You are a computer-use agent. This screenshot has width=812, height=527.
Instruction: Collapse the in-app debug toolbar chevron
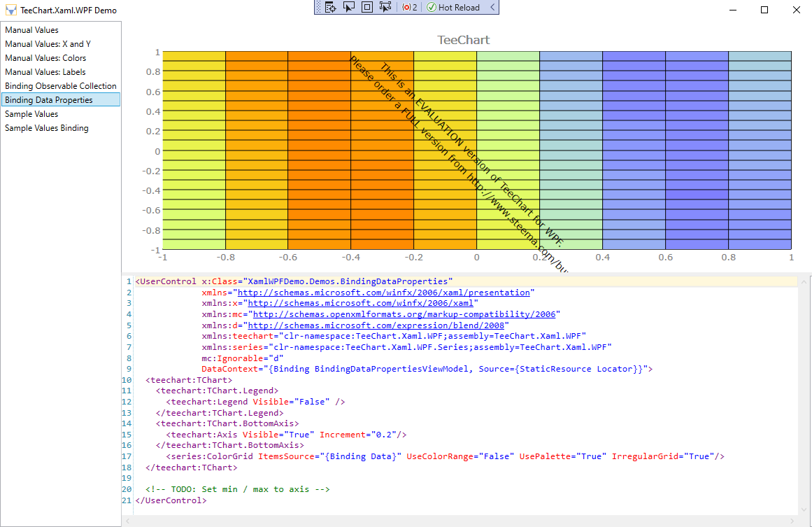(x=492, y=7)
